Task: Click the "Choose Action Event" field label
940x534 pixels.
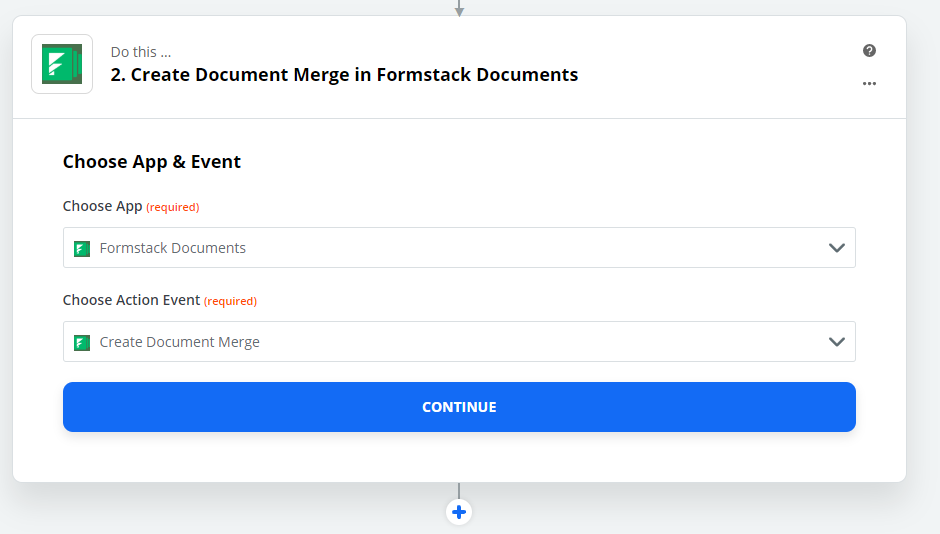Action: 131,300
